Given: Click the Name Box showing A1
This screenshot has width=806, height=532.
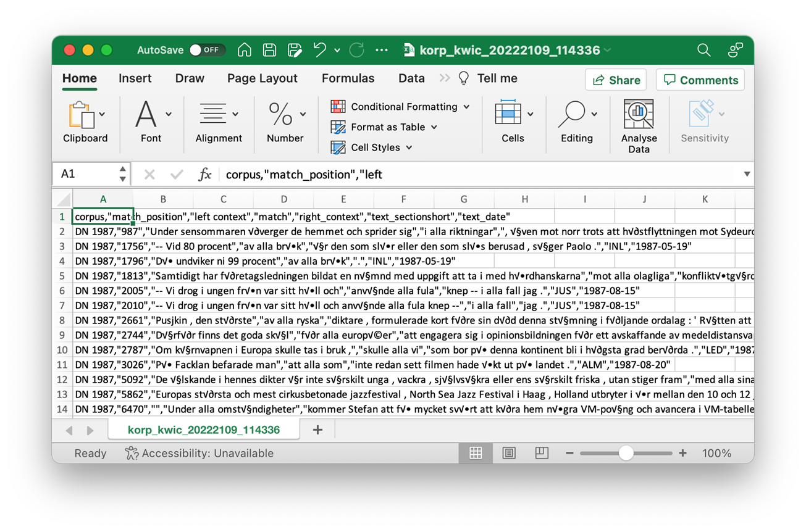Looking at the screenshot, I should point(85,174).
